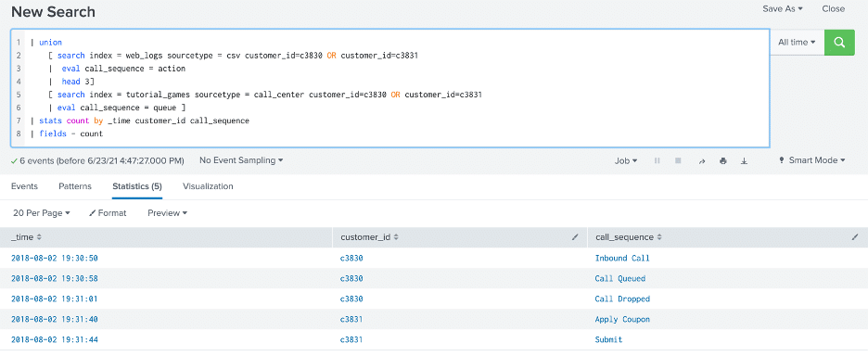
Task: Open the 20 Per Page dropdown
Action: [42, 213]
